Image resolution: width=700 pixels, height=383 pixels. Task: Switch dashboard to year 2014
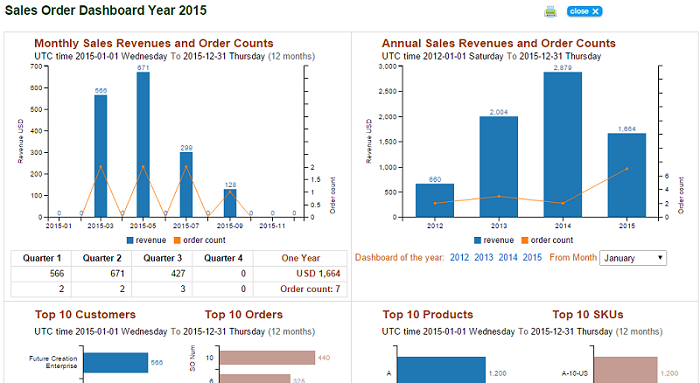[x=508, y=258]
